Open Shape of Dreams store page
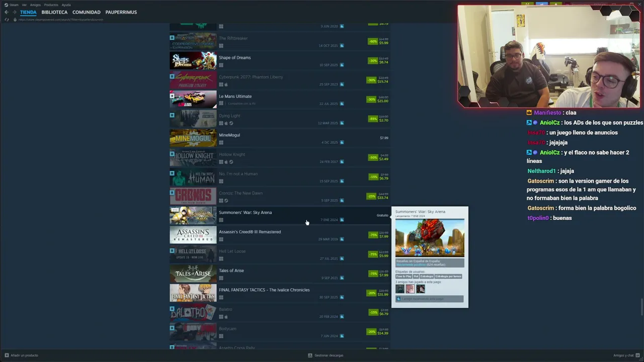This screenshot has height=362, width=644. pyautogui.click(x=234, y=58)
